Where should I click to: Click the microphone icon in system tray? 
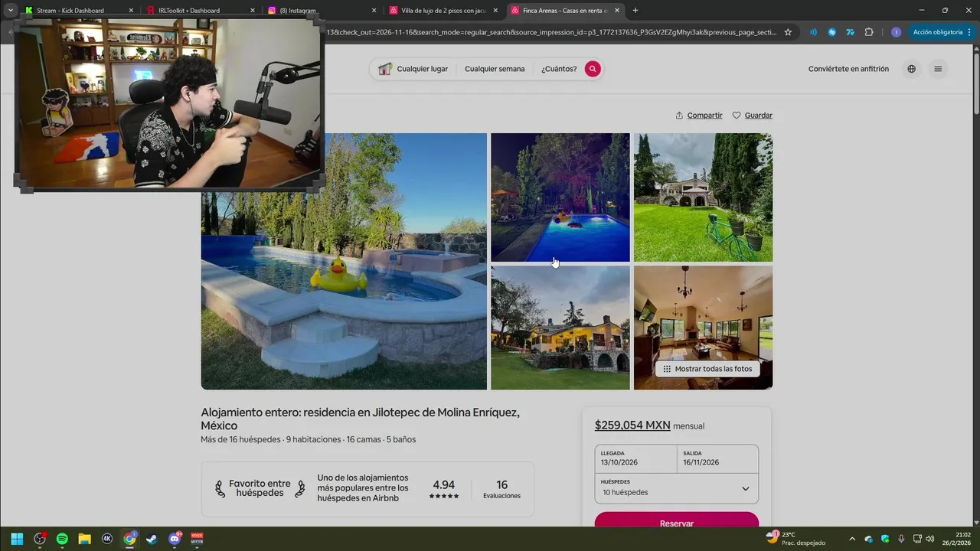[x=901, y=539]
